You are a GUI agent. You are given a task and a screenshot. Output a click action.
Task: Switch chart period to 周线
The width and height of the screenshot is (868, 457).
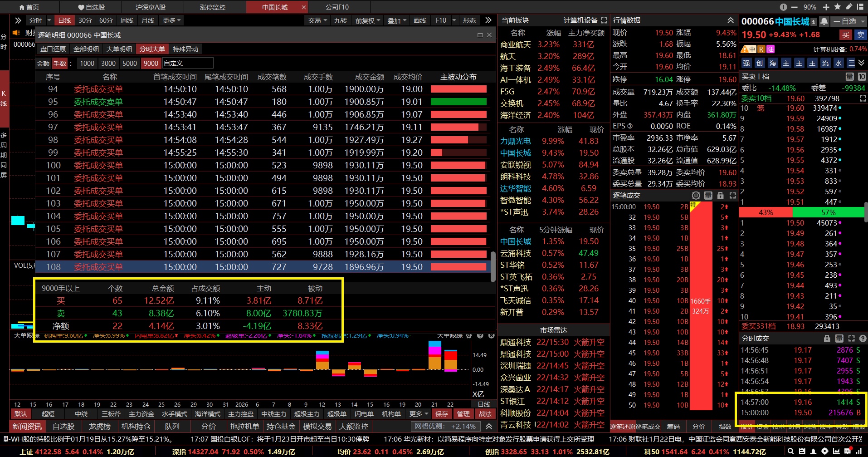pos(127,20)
